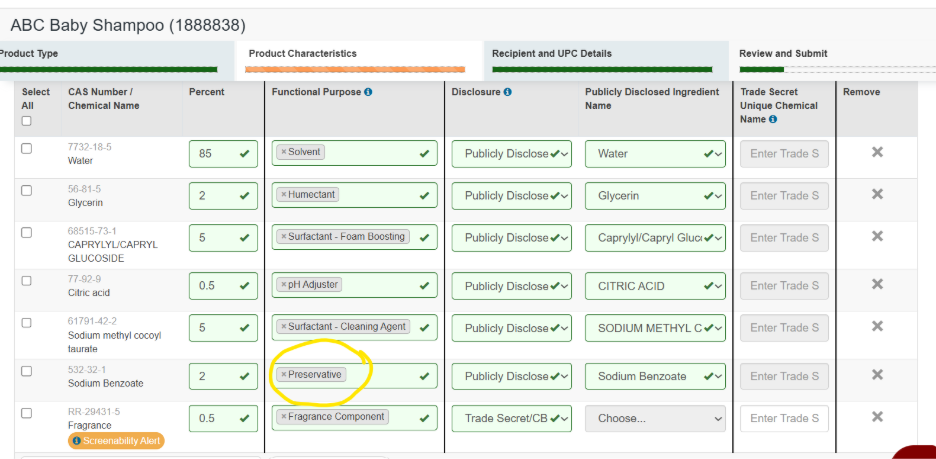Open Trade Secret Unique Chemical Name info
The width and height of the screenshot is (936, 459).
coord(773,119)
